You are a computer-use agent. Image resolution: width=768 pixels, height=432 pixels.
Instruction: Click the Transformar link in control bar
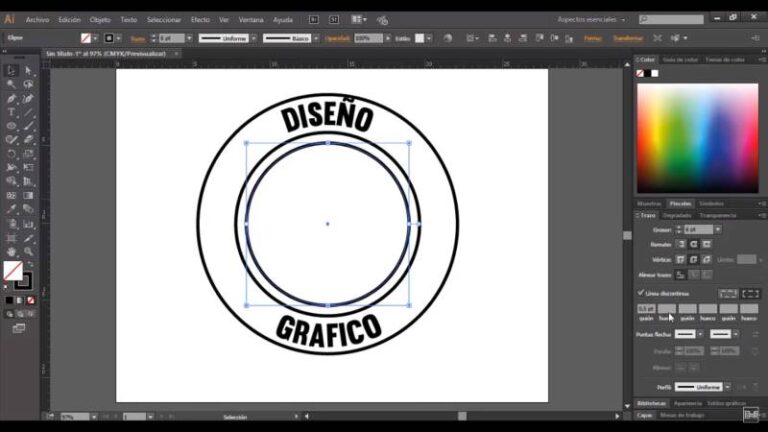pyautogui.click(x=627, y=38)
